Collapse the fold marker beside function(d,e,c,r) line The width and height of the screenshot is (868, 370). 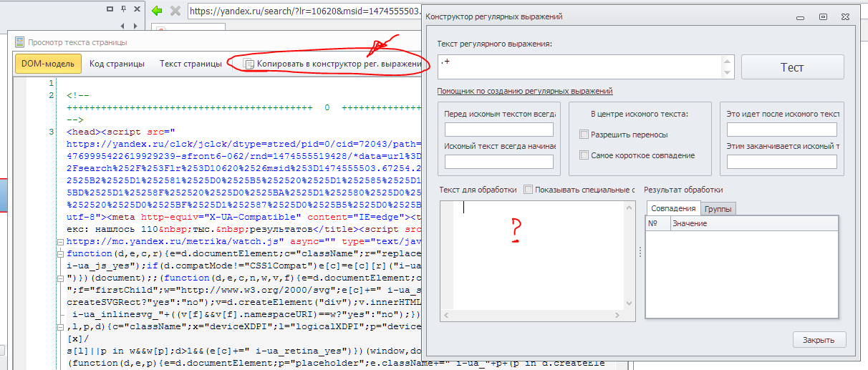59,253
